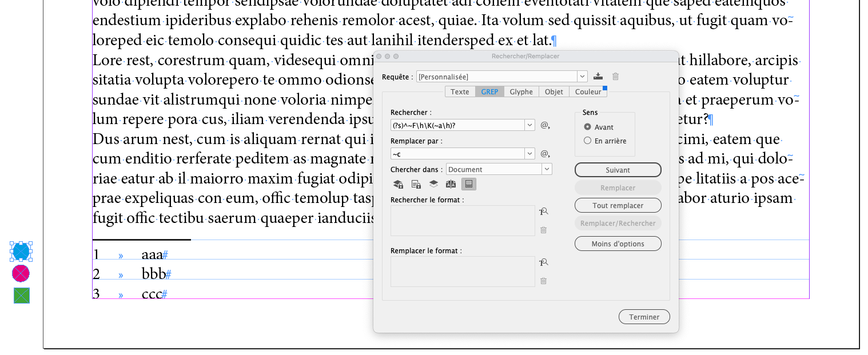Clear the Remplacer le format attributes
This screenshot has height=355, width=868.
click(543, 281)
